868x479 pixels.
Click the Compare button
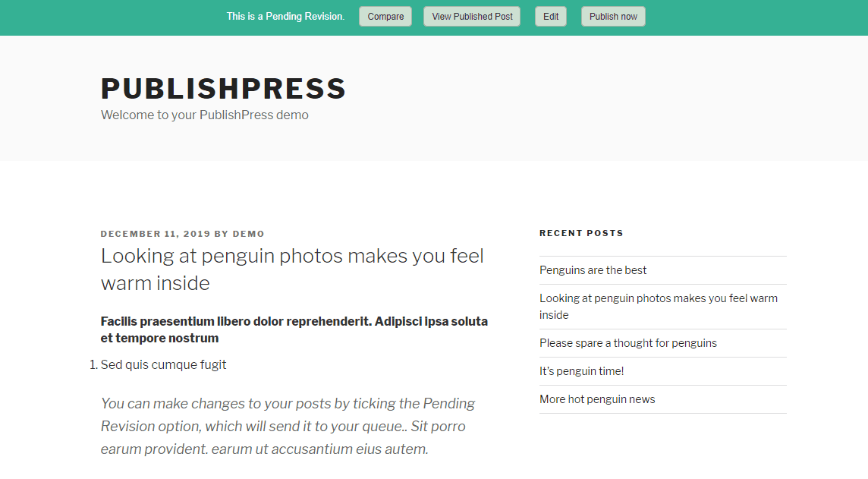pyautogui.click(x=385, y=17)
